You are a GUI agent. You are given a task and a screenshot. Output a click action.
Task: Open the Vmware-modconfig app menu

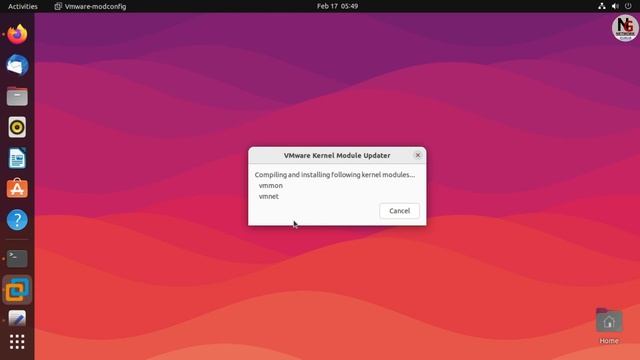[91, 6]
